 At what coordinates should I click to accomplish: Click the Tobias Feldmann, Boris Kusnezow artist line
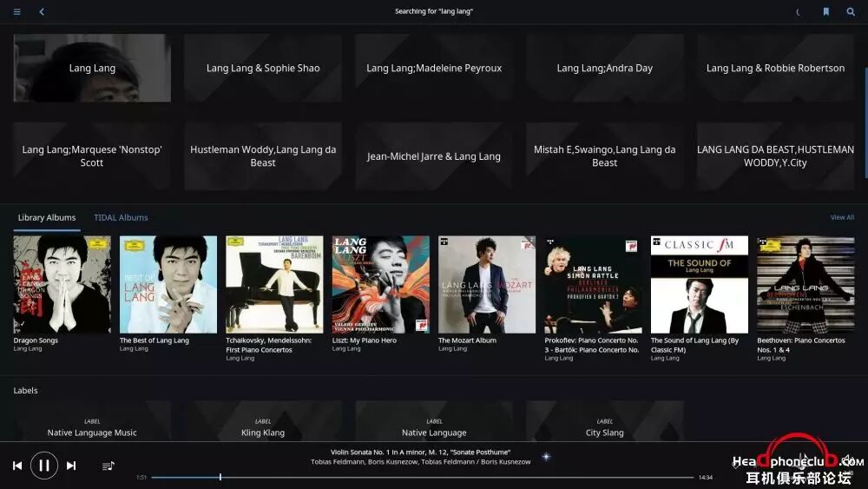(x=421, y=461)
